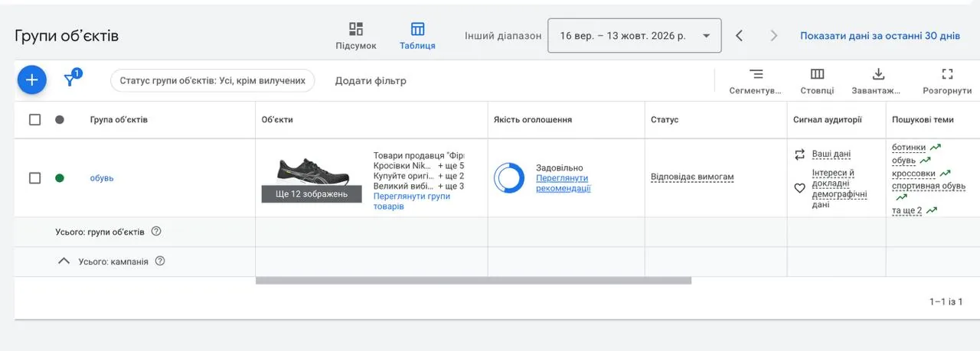Click the 1–1 із 1 pagination text
980x351 pixels.
tap(946, 302)
